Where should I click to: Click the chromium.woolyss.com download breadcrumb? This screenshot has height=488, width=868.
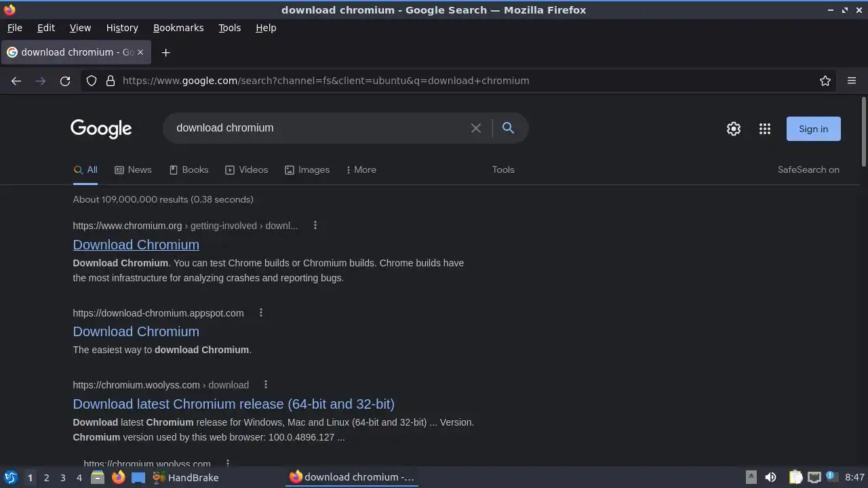[161, 385]
